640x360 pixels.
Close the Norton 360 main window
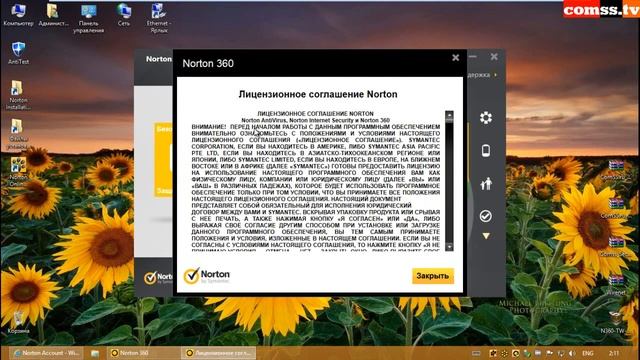pos(494,56)
